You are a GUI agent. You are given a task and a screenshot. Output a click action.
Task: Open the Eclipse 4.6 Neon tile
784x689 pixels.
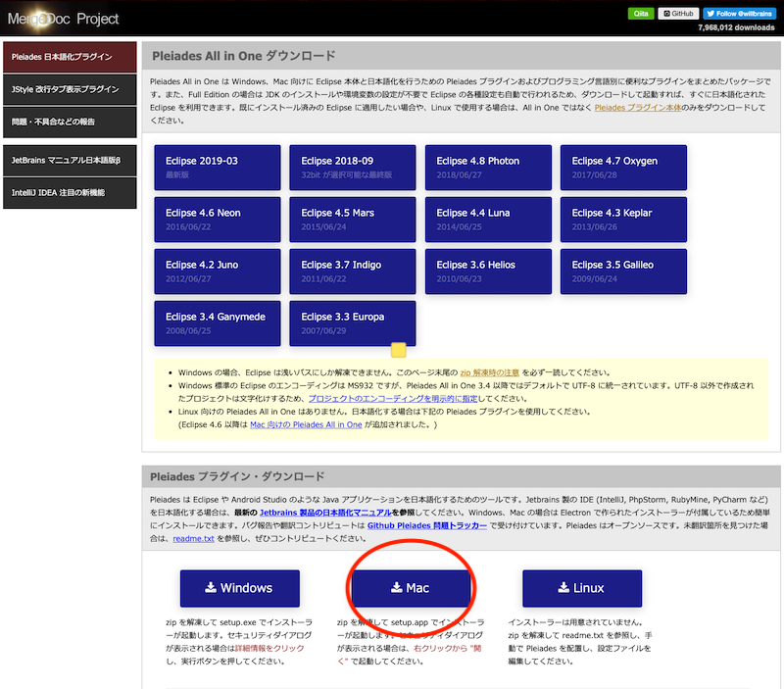[218, 220]
